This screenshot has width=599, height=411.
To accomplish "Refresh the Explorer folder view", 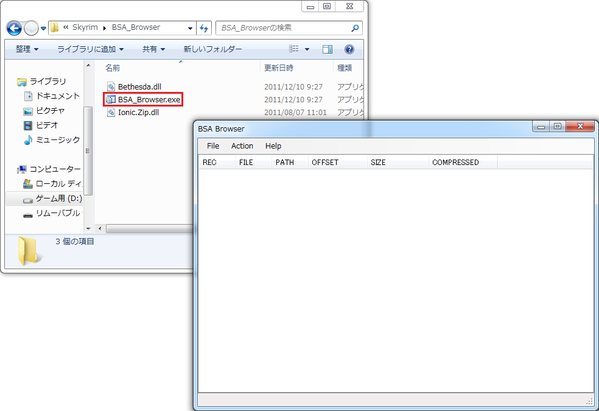I will click(x=204, y=28).
